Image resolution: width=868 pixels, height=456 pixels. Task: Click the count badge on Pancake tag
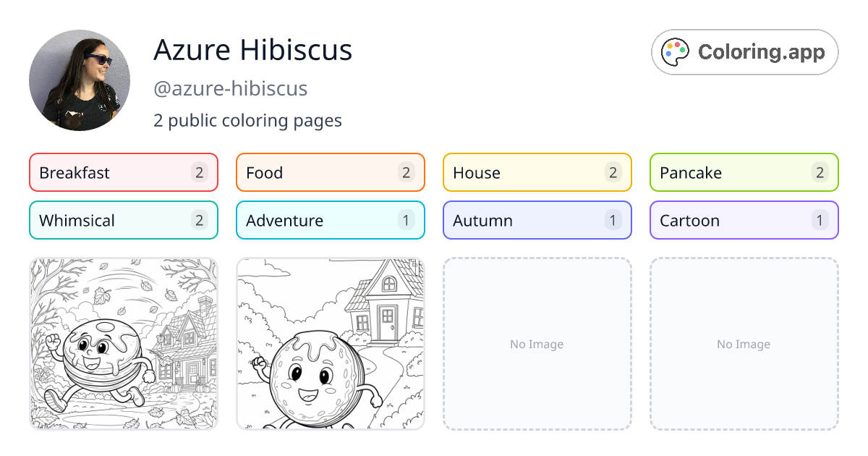pos(820,172)
